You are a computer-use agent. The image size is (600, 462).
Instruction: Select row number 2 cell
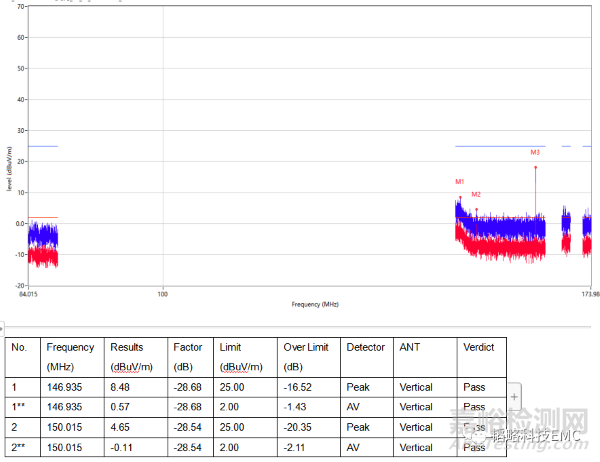point(15,427)
